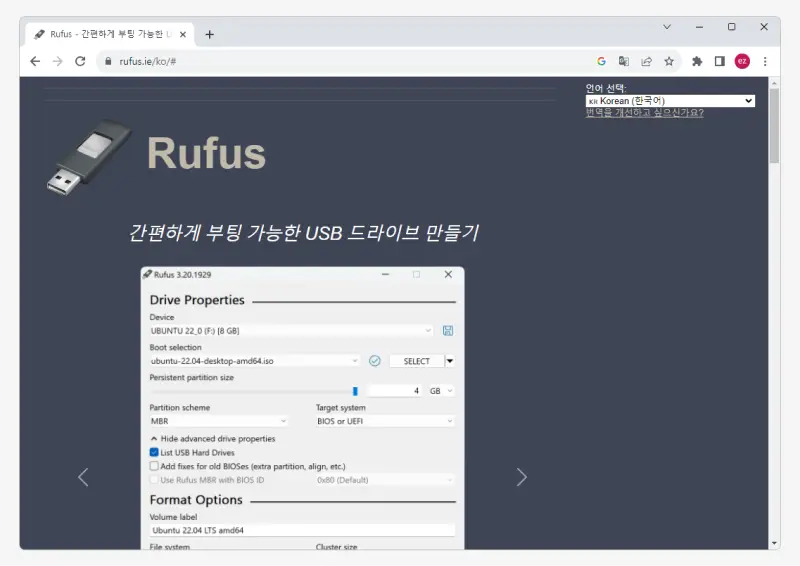Open the Chrome extensions puzzle icon
Screen dimensions: 800x566
697,61
